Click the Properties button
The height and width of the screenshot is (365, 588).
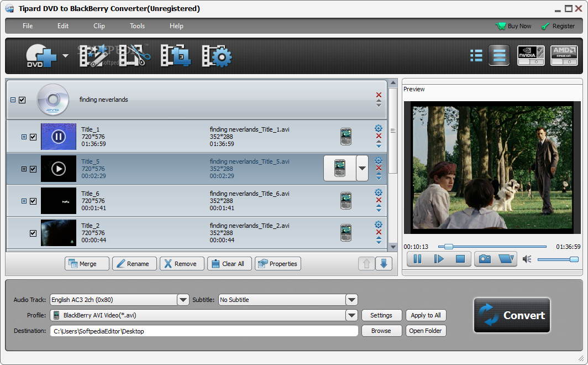[278, 264]
